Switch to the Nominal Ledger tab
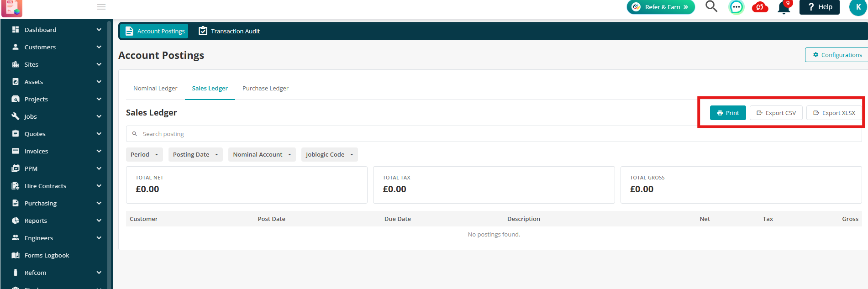The image size is (868, 289). [x=155, y=88]
